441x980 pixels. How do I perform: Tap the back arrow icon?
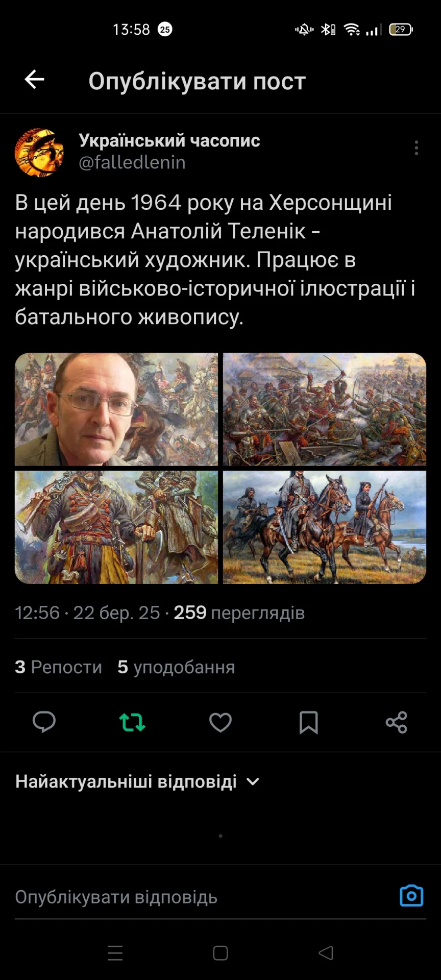[35, 80]
